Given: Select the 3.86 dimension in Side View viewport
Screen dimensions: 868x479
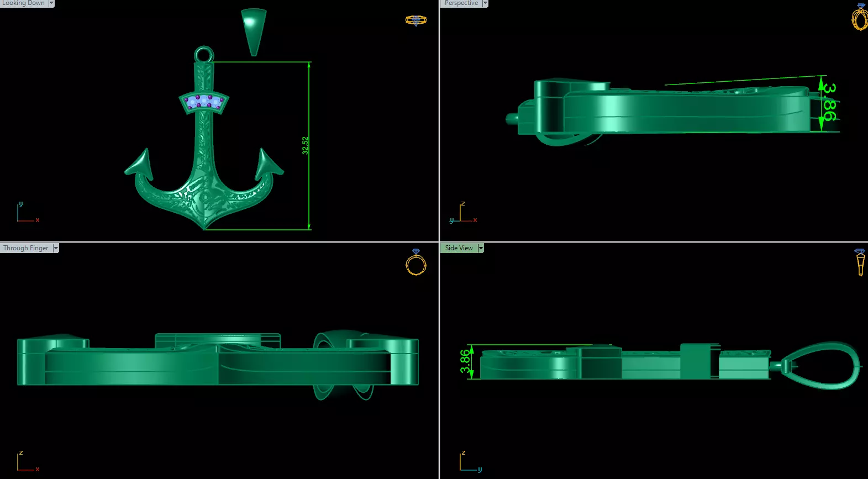Looking at the screenshot, I should pyautogui.click(x=465, y=361).
